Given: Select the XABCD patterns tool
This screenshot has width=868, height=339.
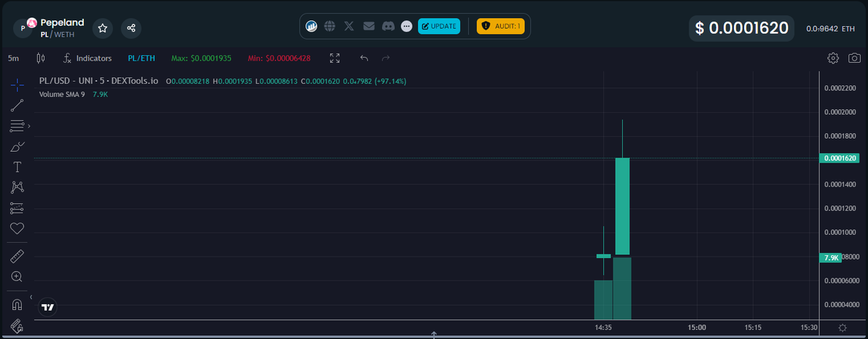Looking at the screenshot, I should click(x=17, y=187).
